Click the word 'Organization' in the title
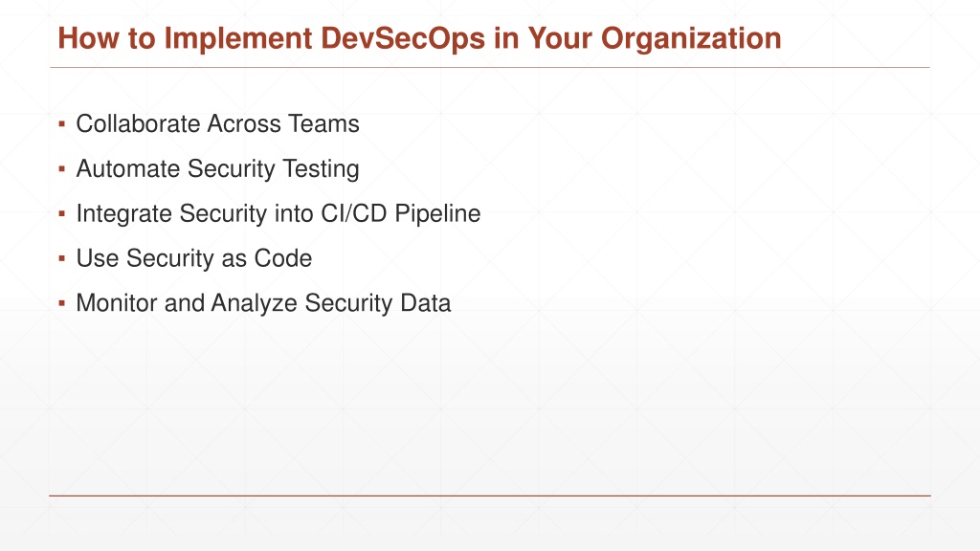This screenshot has height=551, width=980. (x=691, y=39)
